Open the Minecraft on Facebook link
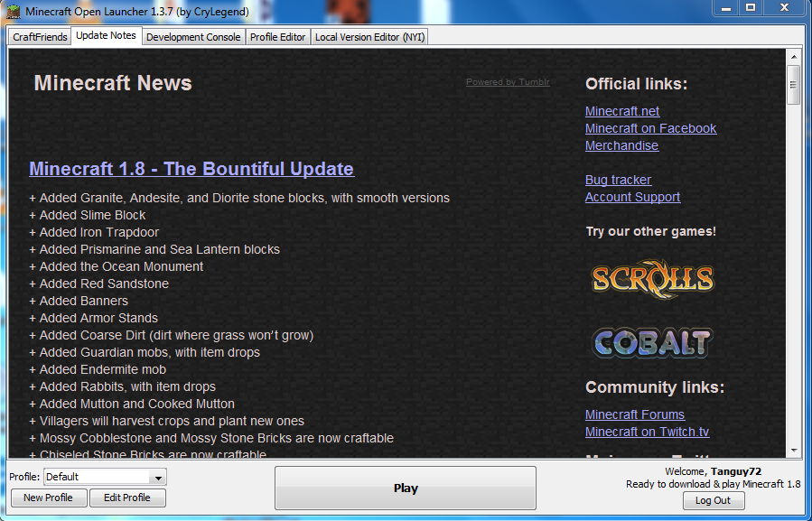 (651, 128)
